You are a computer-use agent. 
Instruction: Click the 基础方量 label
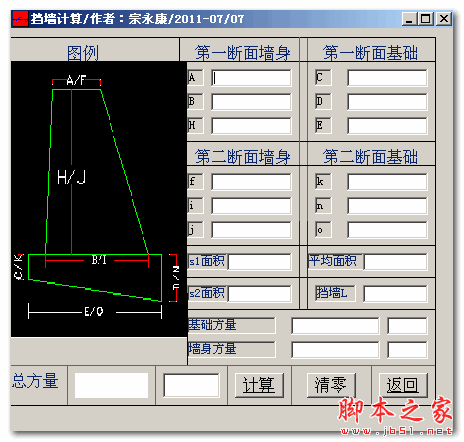click(212, 325)
